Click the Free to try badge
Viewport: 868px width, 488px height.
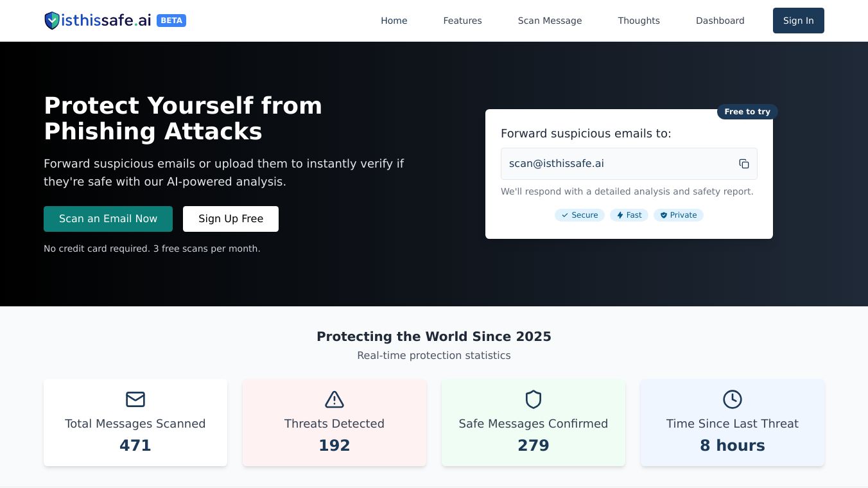pyautogui.click(x=747, y=112)
